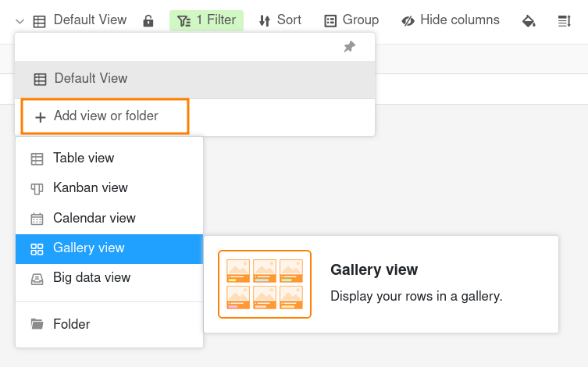Click the Kanban view icon
Image resolution: width=588 pixels, height=367 pixels.
click(37, 188)
